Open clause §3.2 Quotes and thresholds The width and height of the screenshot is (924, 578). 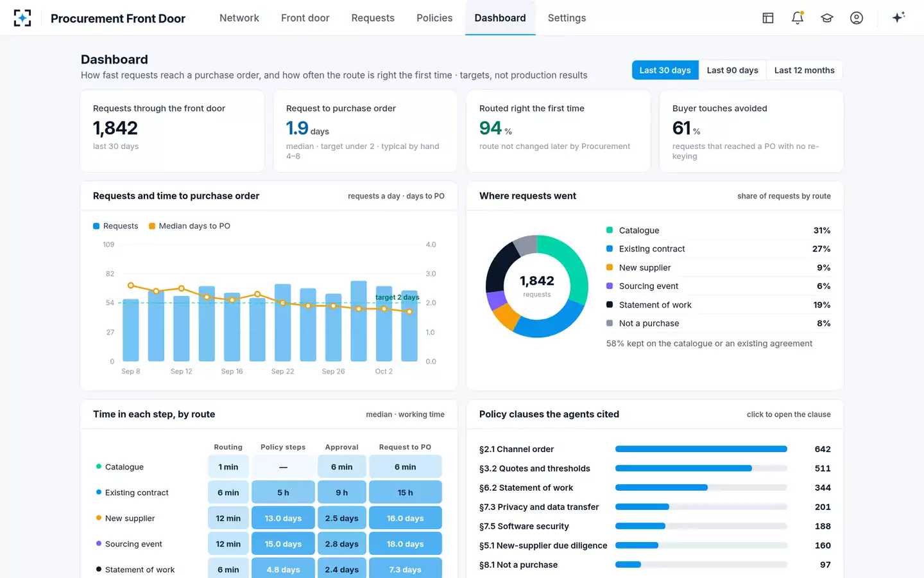click(x=655, y=468)
